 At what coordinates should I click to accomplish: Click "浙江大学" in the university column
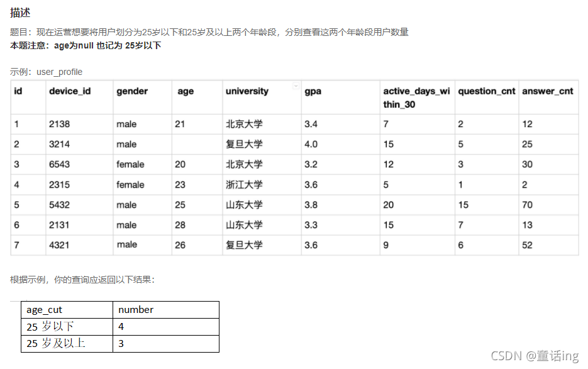[244, 184]
